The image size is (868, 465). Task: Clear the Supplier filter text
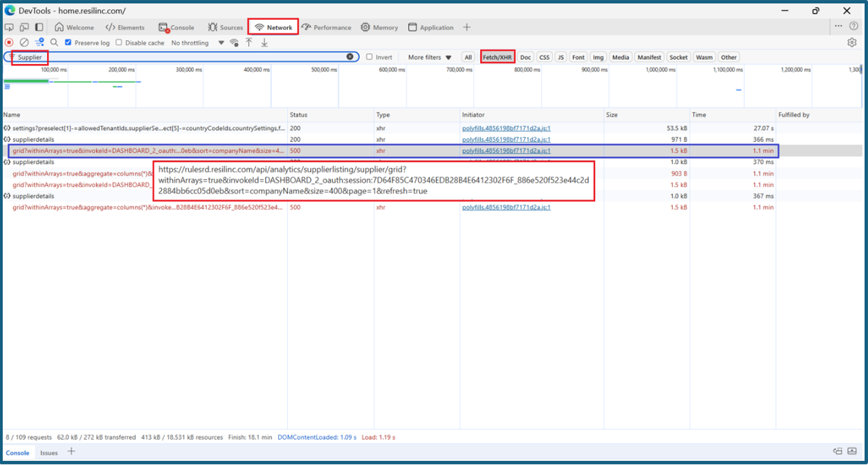(350, 57)
